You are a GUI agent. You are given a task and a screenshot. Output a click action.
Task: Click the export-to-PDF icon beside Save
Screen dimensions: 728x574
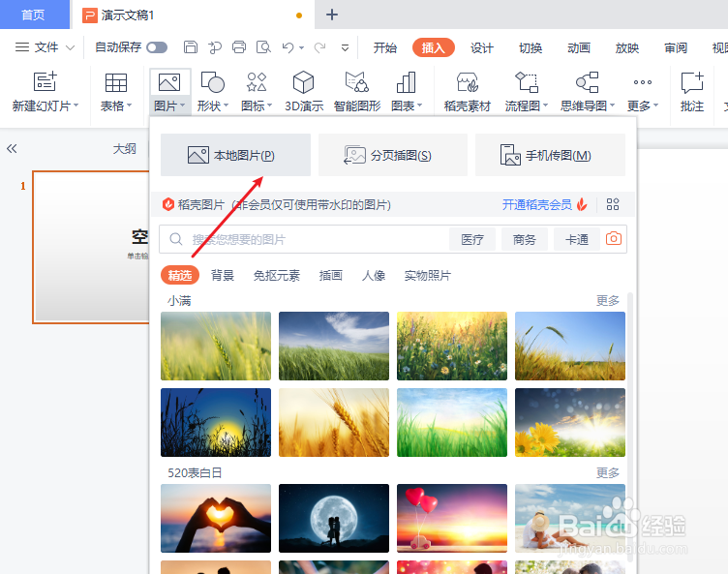tap(215, 47)
